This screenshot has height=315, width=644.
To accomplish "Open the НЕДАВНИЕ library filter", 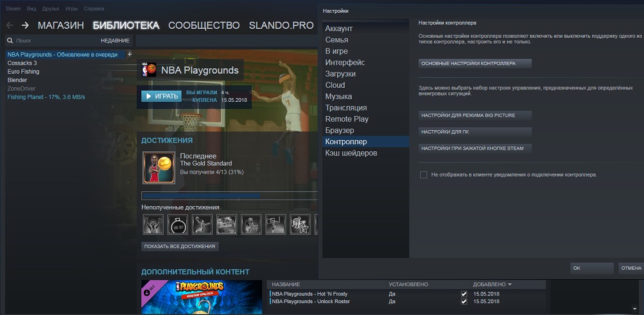I will point(115,41).
